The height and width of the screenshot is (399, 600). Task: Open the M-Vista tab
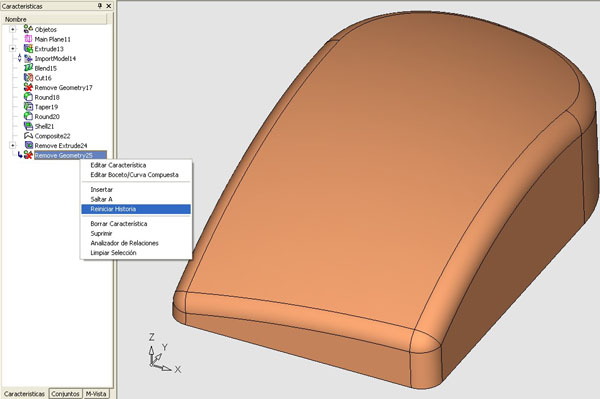tap(96, 394)
